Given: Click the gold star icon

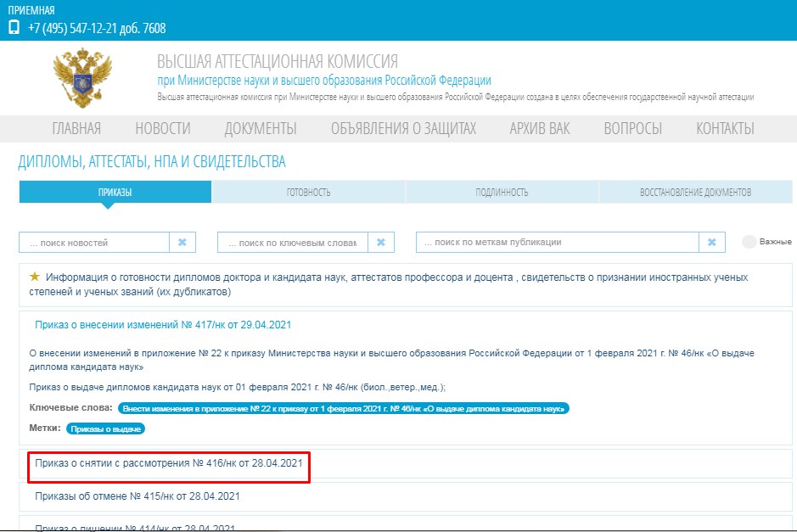Looking at the screenshot, I should pyautogui.click(x=35, y=277).
